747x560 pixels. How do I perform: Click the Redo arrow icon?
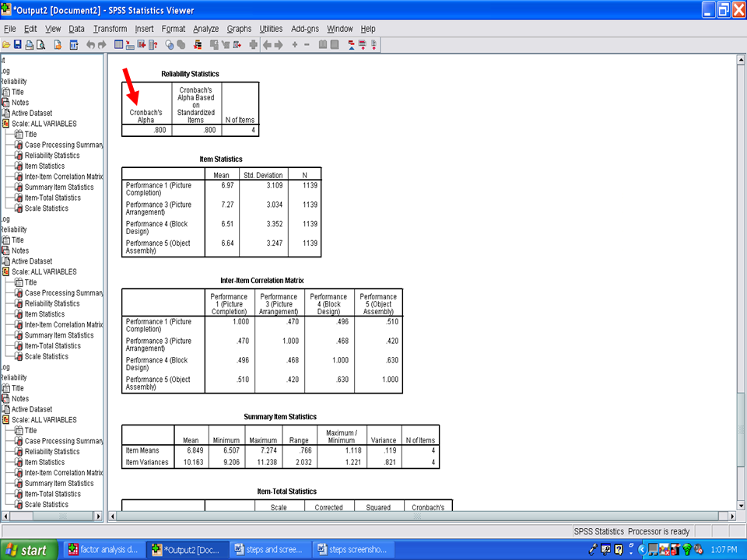pyautogui.click(x=102, y=45)
